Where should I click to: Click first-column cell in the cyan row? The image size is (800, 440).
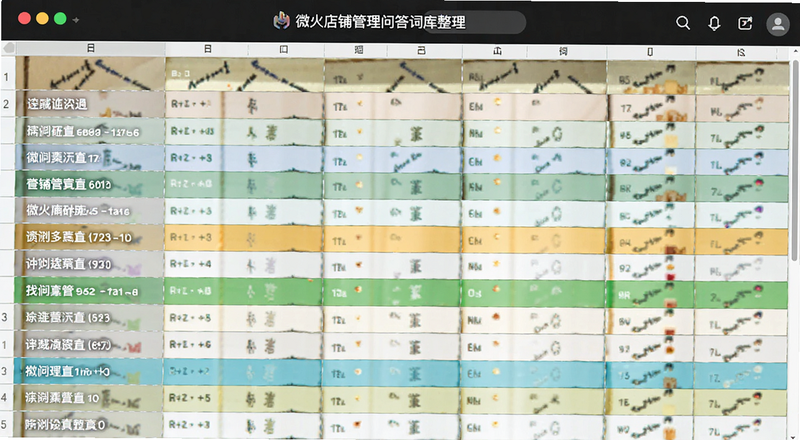pyautogui.click(x=90, y=371)
